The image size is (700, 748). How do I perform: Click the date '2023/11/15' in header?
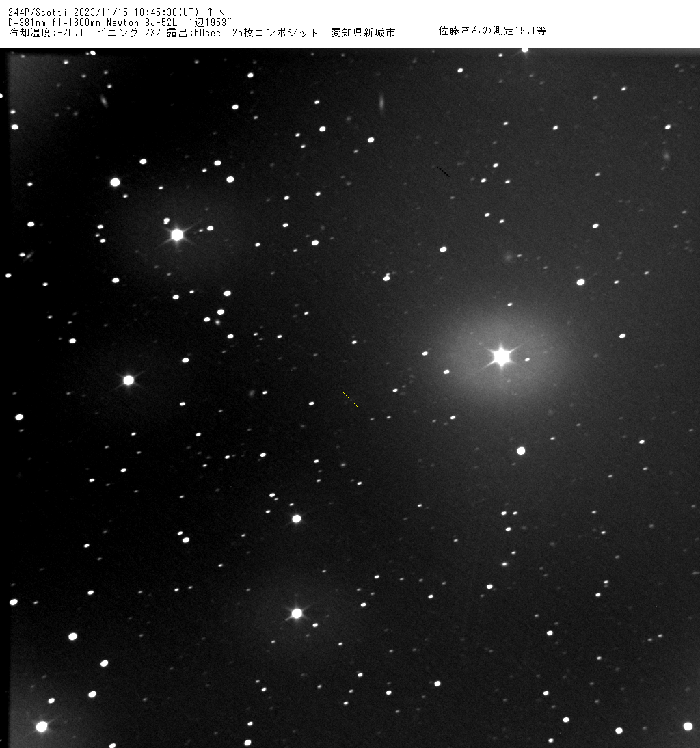[x=101, y=12]
